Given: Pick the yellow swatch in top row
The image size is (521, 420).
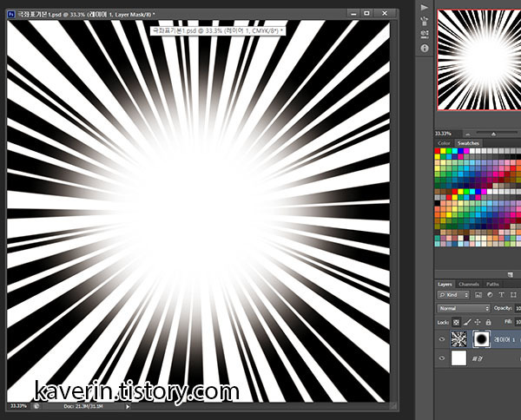Looking at the screenshot, I should (443, 151).
